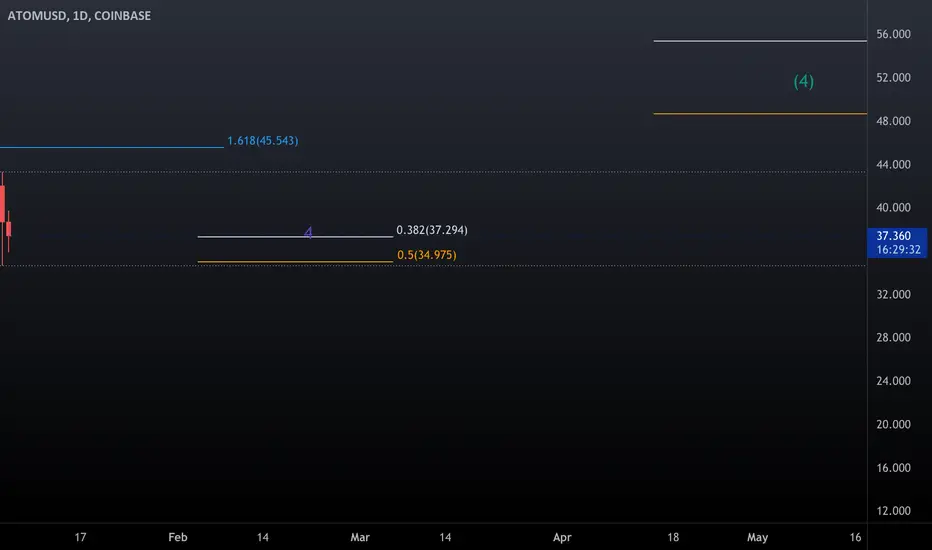932x550 pixels.
Task: Click the 17 date on time axis
Action: [80, 538]
